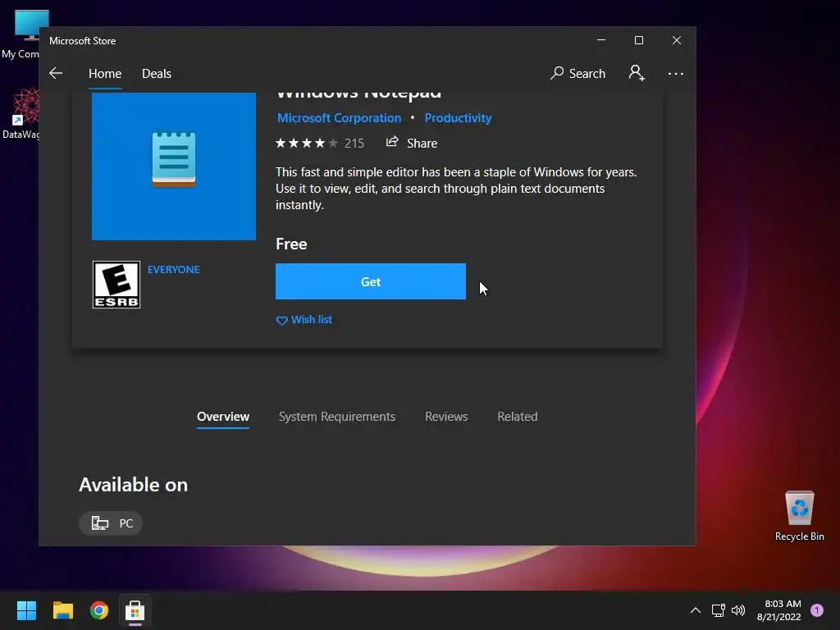Click the Free price label

click(291, 244)
